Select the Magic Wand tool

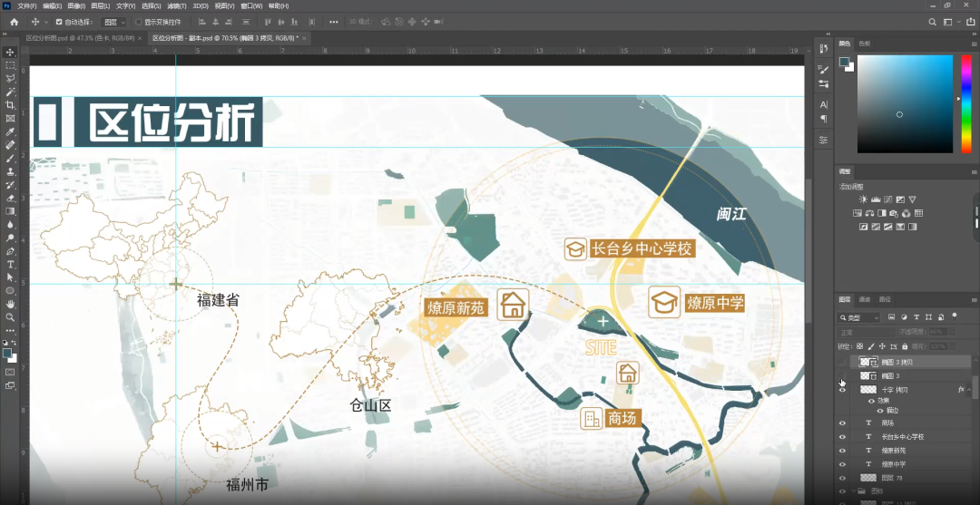pyautogui.click(x=10, y=92)
